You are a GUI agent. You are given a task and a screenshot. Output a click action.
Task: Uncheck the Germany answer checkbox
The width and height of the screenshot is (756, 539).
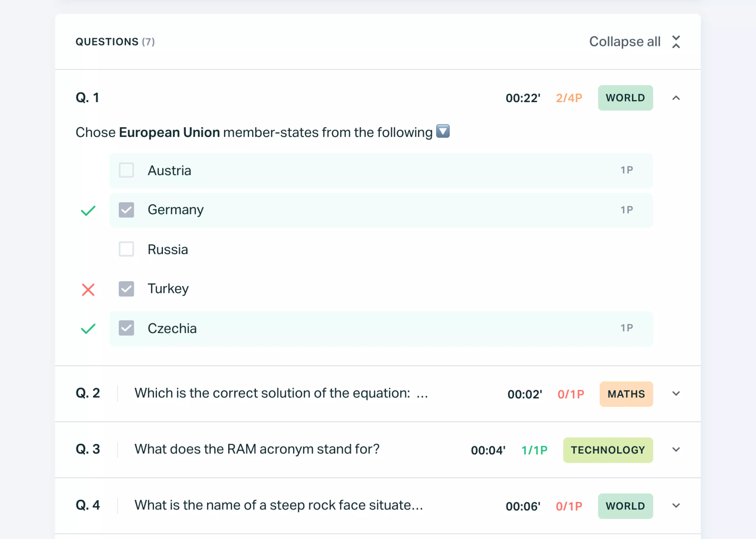pyautogui.click(x=127, y=209)
